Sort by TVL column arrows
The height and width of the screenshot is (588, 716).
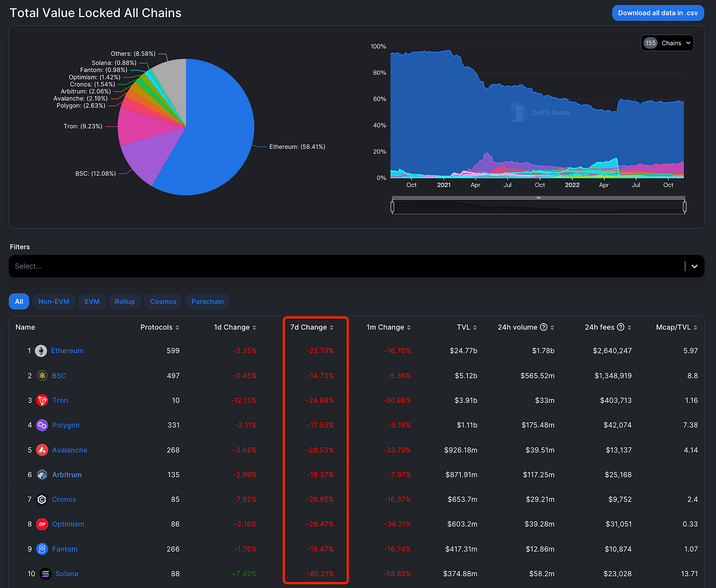coord(475,328)
